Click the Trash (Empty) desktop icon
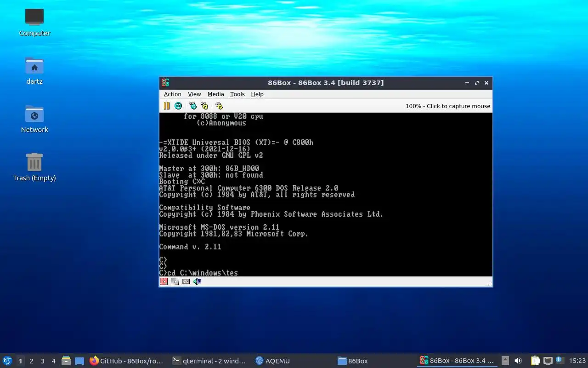Screen dimensions: 588x368 point(34,167)
